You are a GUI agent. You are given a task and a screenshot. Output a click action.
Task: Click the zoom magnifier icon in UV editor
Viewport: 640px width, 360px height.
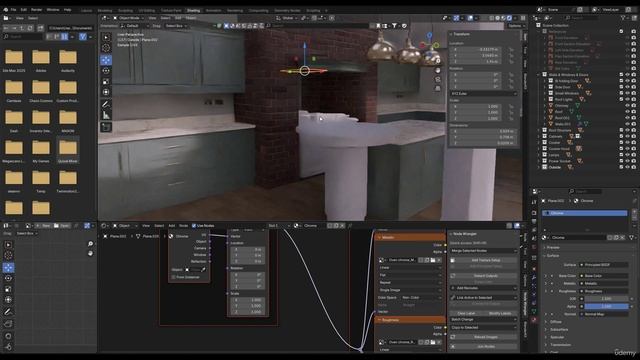pyautogui.click(x=90, y=244)
